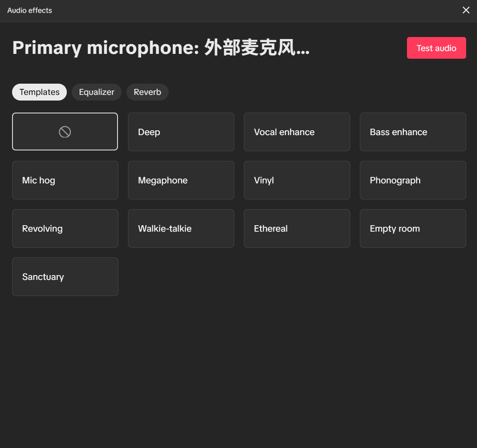The height and width of the screenshot is (448, 477).
Task: Choose the Phonograph effect
Action: [x=413, y=180]
